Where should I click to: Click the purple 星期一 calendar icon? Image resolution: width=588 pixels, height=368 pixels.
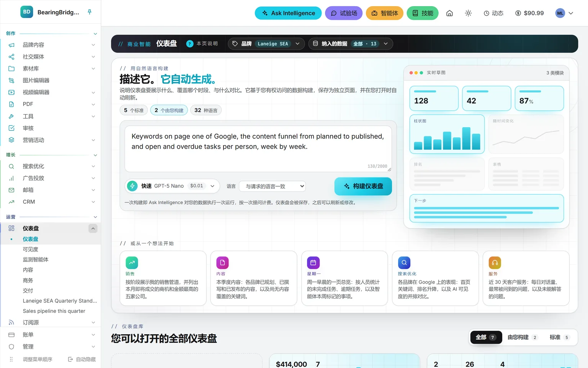click(313, 263)
